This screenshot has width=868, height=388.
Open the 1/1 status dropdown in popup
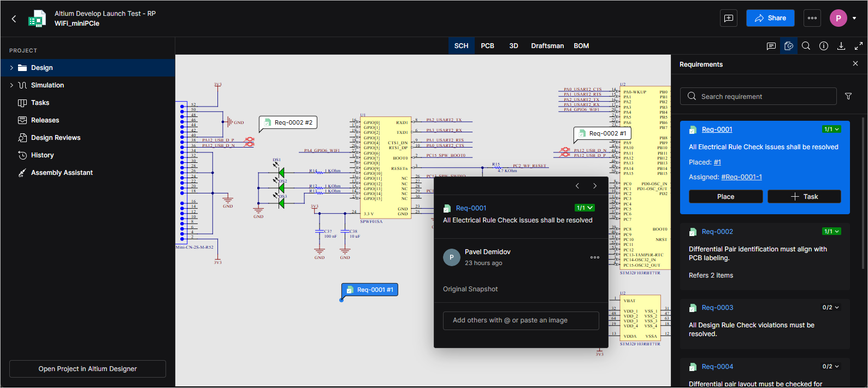[x=584, y=208]
